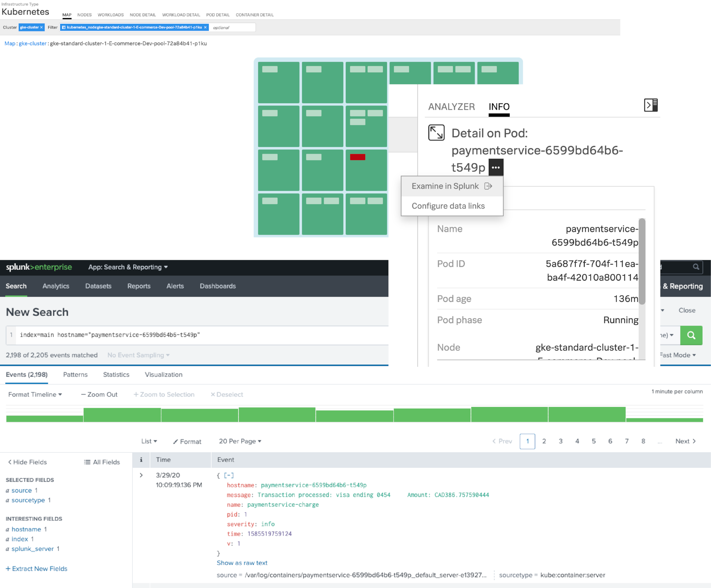The image size is (711, 588).
Task: Click the splunk_server interesting field
Action: 33,549
